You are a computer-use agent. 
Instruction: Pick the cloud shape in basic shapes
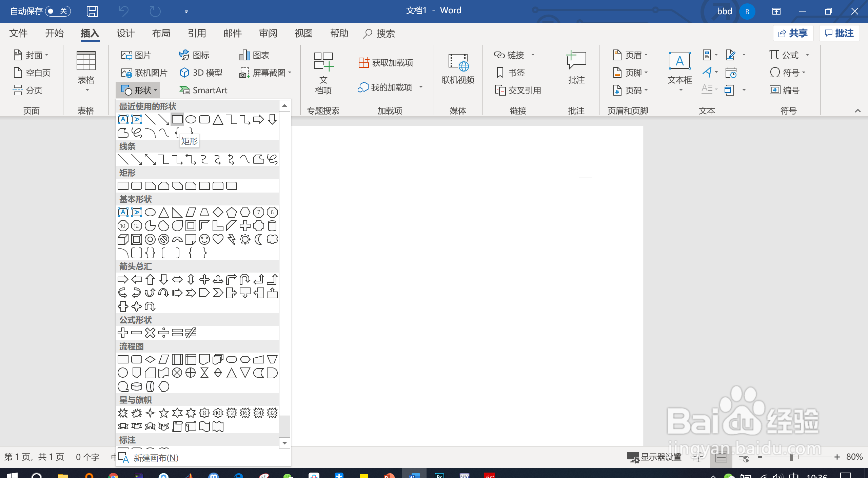(272, 239)
